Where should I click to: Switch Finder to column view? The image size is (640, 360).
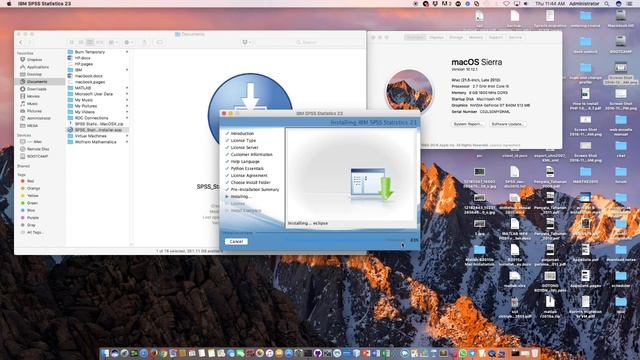click(90, 42)
